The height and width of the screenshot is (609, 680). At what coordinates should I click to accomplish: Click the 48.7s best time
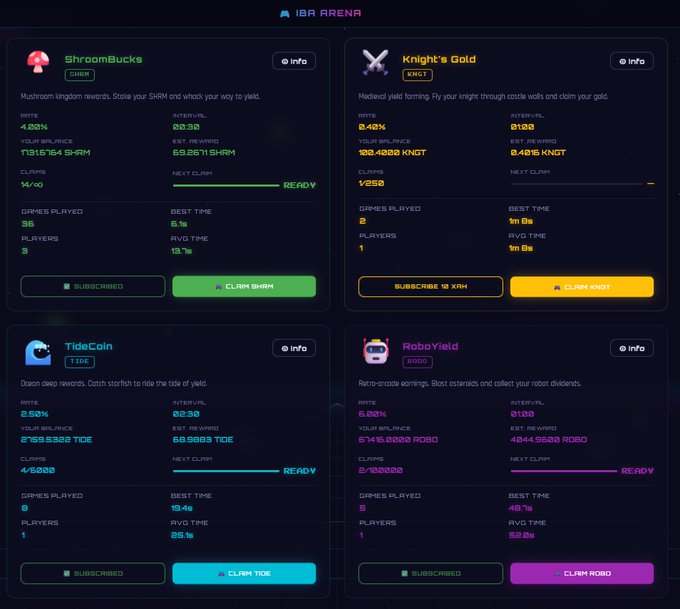point(520,508)
